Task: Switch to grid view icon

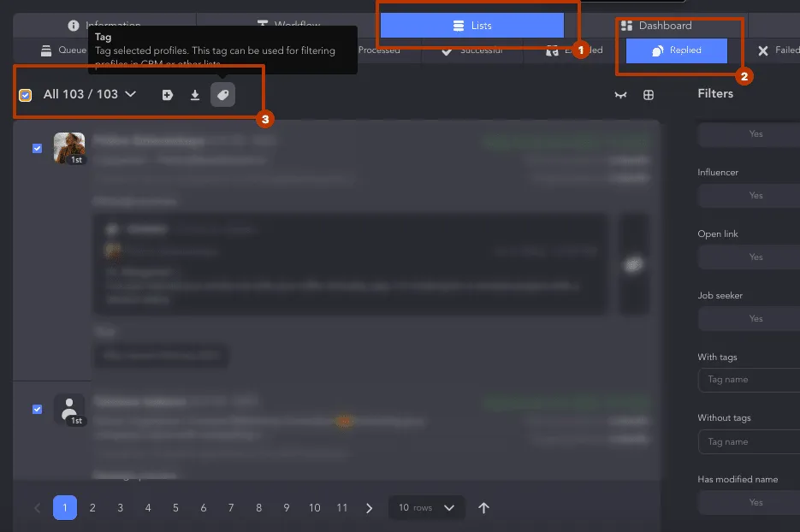Action: [x=649, y=95]
